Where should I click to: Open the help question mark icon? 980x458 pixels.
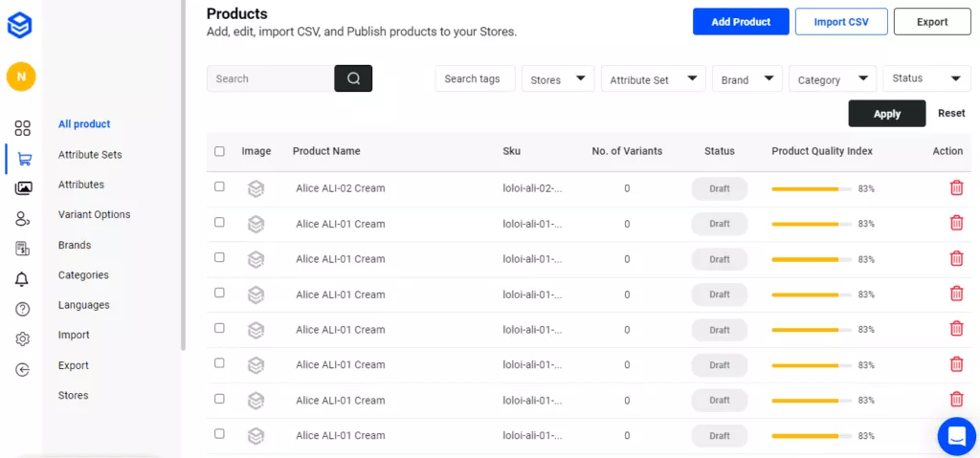pyautogui.click(x=23, y=309)
